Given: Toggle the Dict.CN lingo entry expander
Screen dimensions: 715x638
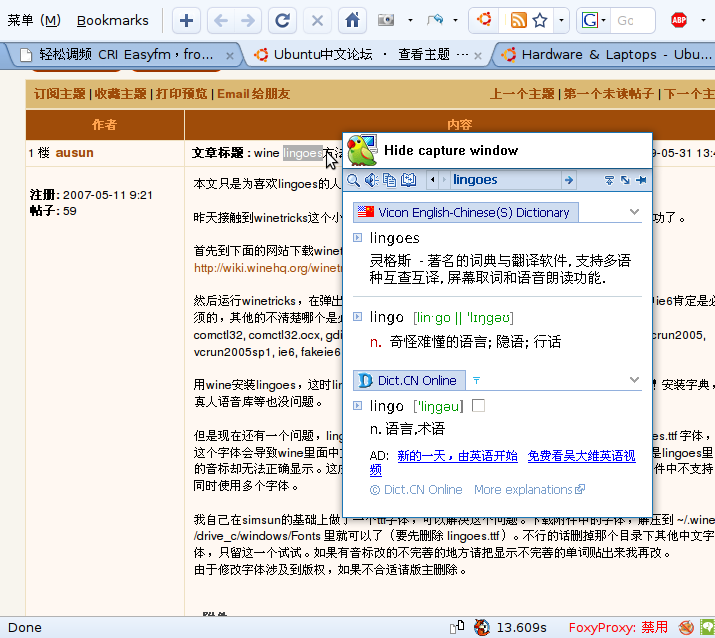Looking at the screenshot, I should (358, 405).
